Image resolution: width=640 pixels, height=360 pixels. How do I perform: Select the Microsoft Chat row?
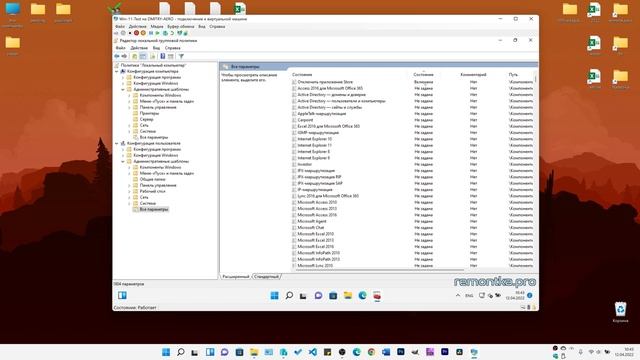[311, 227]
